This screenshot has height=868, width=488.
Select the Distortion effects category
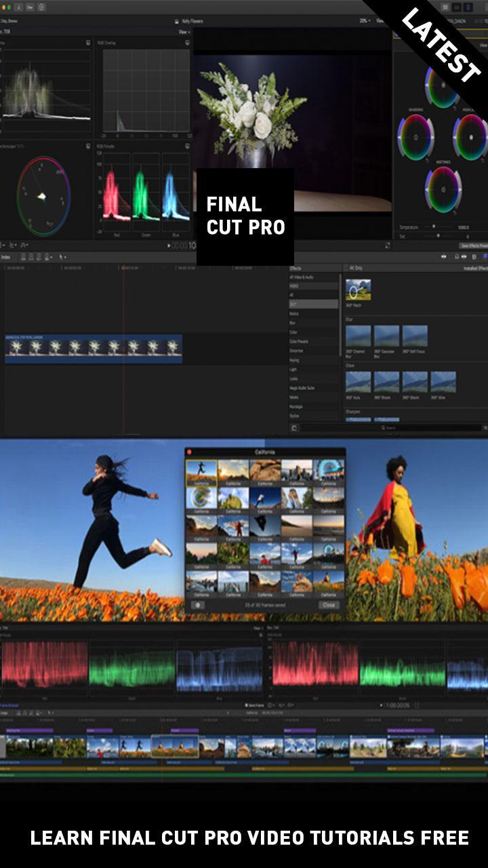click(x=314, y=351)
